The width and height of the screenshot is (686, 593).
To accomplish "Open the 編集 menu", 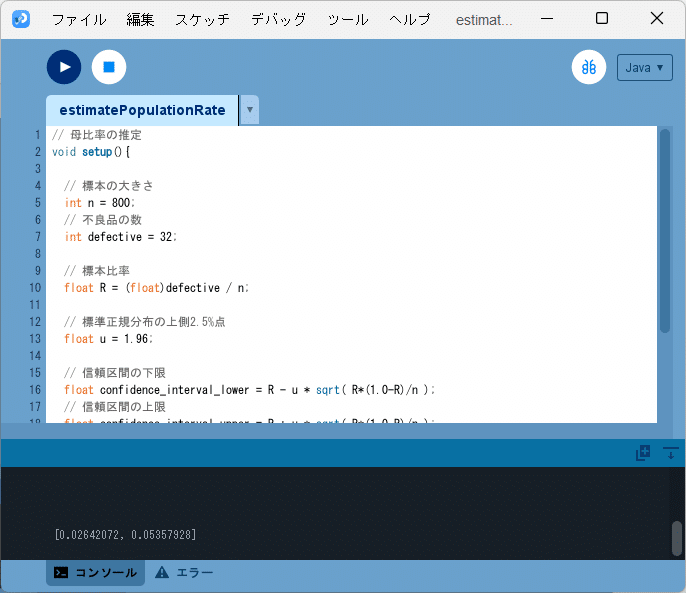I will (x=140, y=20).
